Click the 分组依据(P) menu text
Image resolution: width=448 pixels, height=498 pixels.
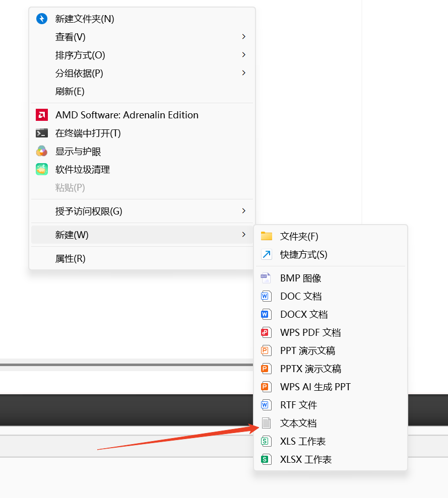[79, 73]
